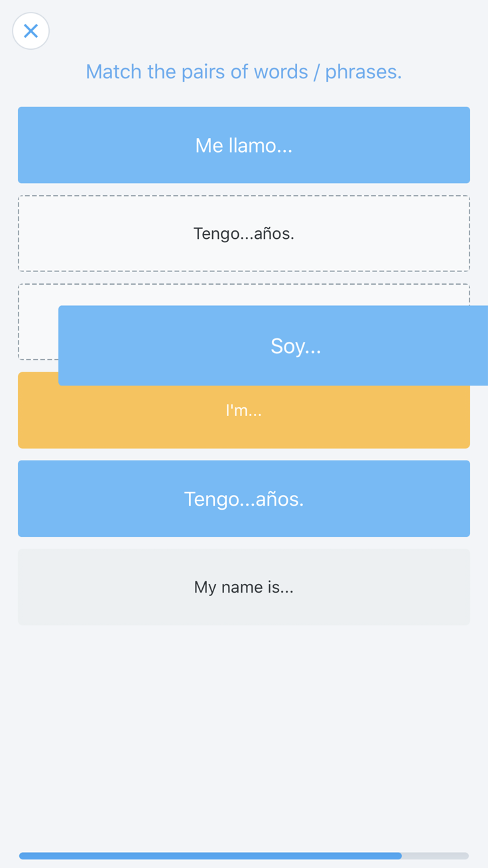Select the blue "Me llamo..." card
The height and width of the screenshot is (868, 488).
[x=244, y=145]
